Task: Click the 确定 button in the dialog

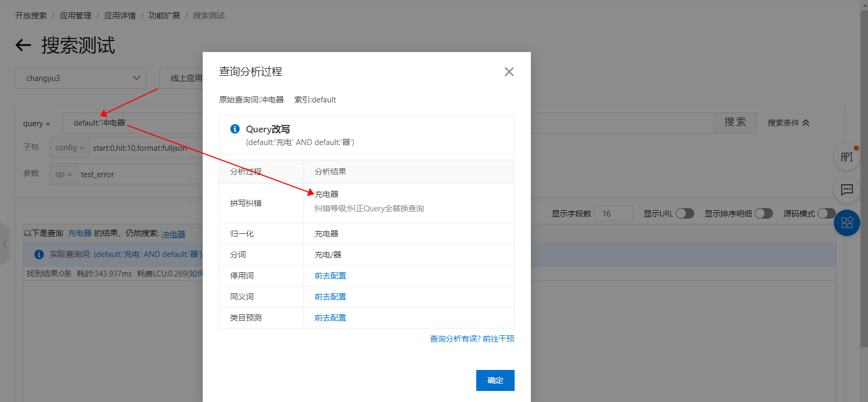Action: click(x=495, y=380)
